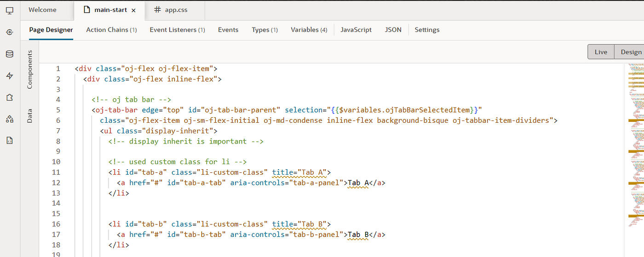Open the JSON tab
The image size is (644, 257).
coord(393,29)
